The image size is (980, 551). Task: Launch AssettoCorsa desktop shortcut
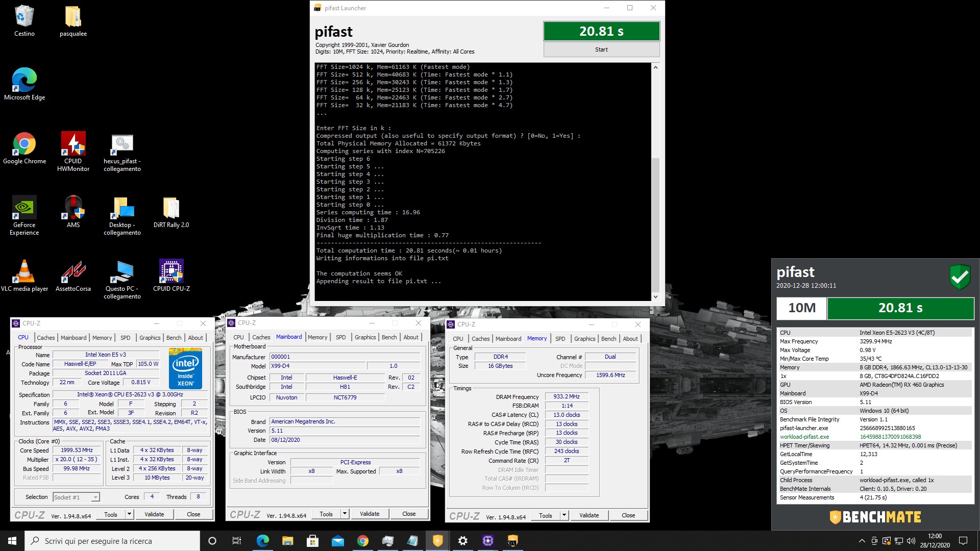(73, 275)
